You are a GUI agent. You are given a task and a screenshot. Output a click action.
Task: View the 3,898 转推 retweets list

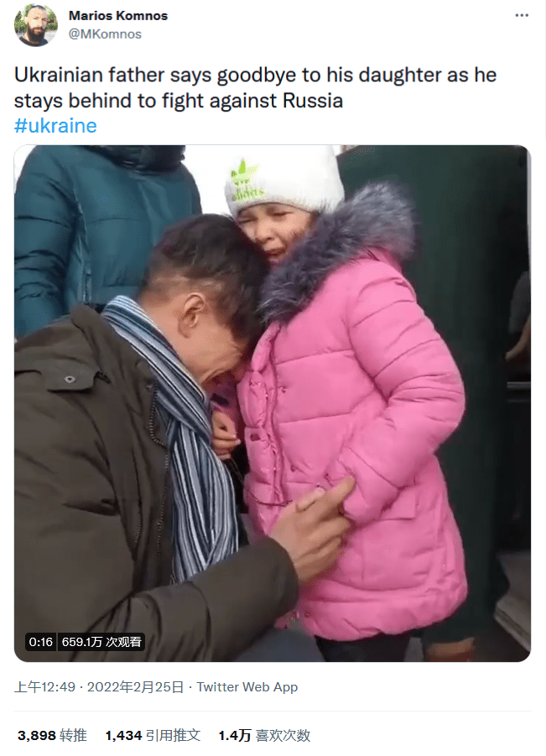point(52,735)
